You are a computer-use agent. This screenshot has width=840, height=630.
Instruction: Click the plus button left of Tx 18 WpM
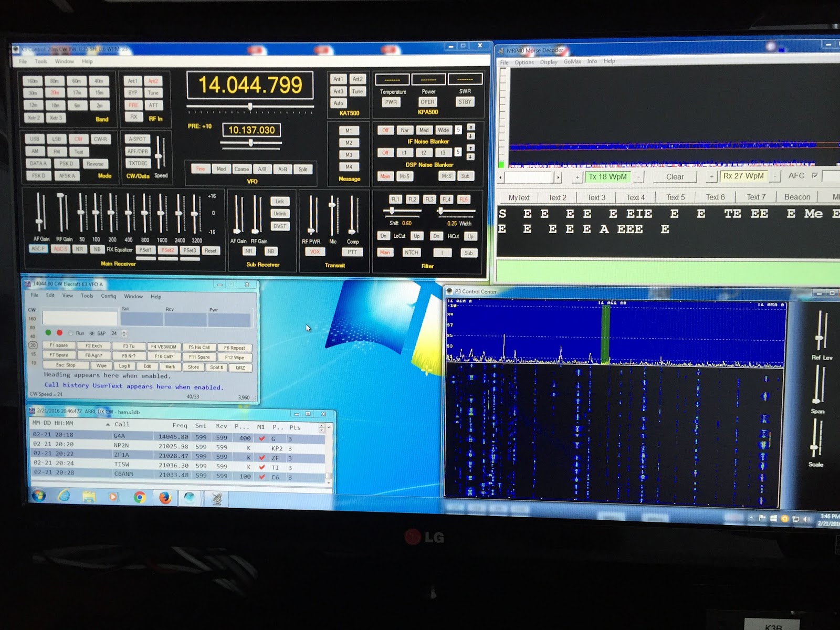pos(577,177)
